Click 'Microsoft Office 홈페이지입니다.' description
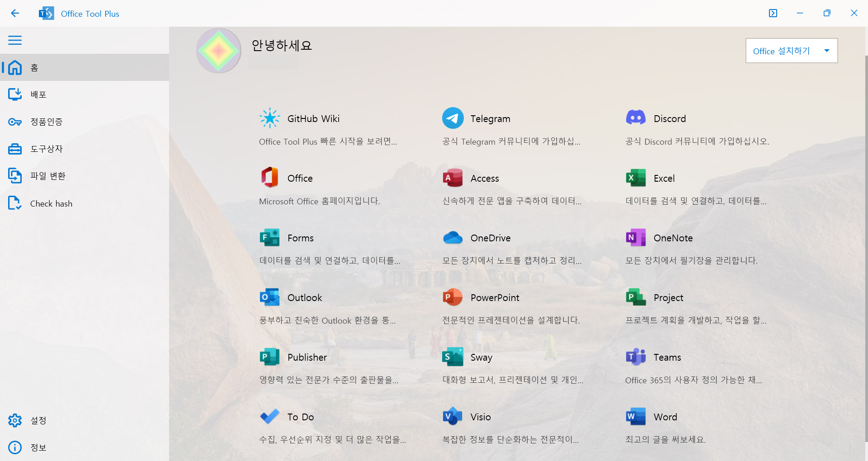The width and height of the screenshot is (868, 461). 319,201
